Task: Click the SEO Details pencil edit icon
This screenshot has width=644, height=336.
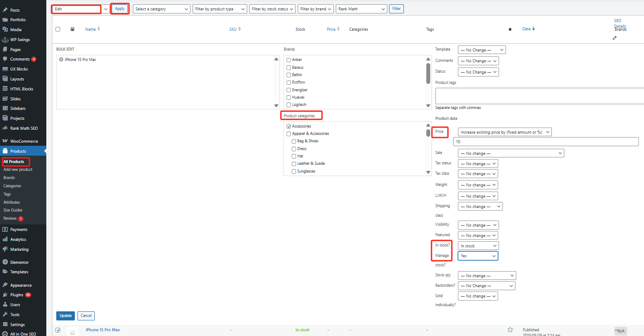Action: 615,38
